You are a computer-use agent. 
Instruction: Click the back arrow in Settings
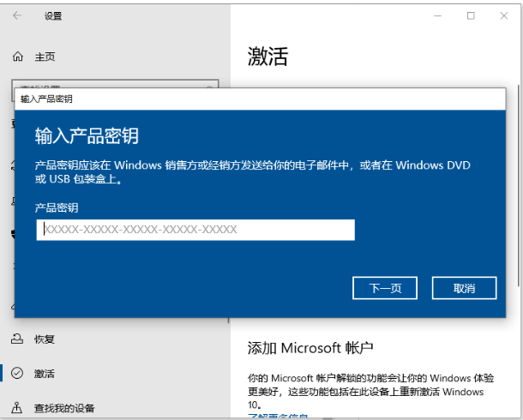pyautogui.click(x=19, y=16)
